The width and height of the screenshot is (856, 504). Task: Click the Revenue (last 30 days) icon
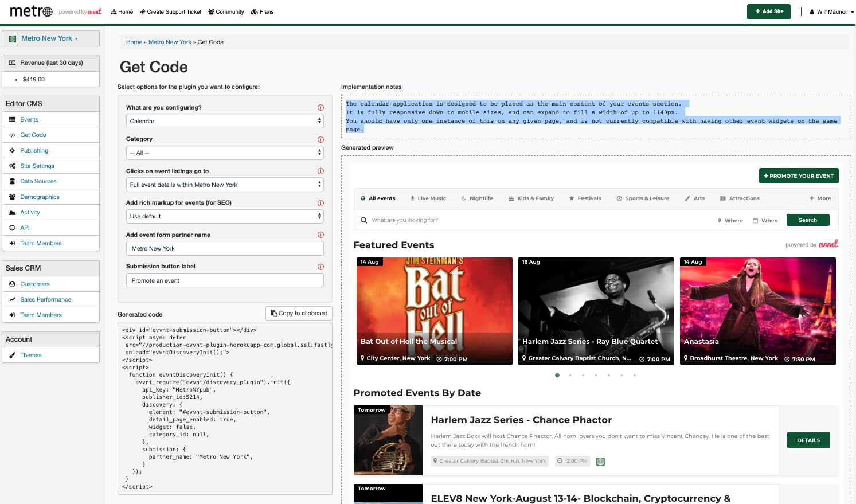pos(12,63)
